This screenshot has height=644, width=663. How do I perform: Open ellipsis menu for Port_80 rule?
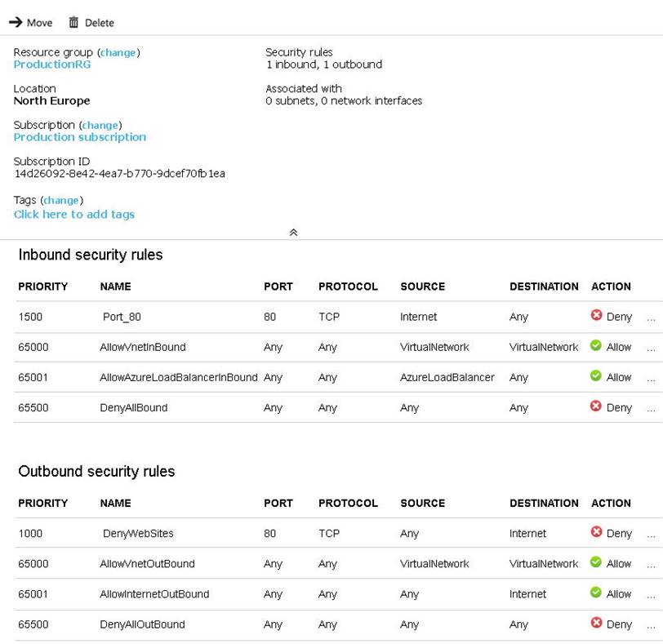[x=651, y=318]
